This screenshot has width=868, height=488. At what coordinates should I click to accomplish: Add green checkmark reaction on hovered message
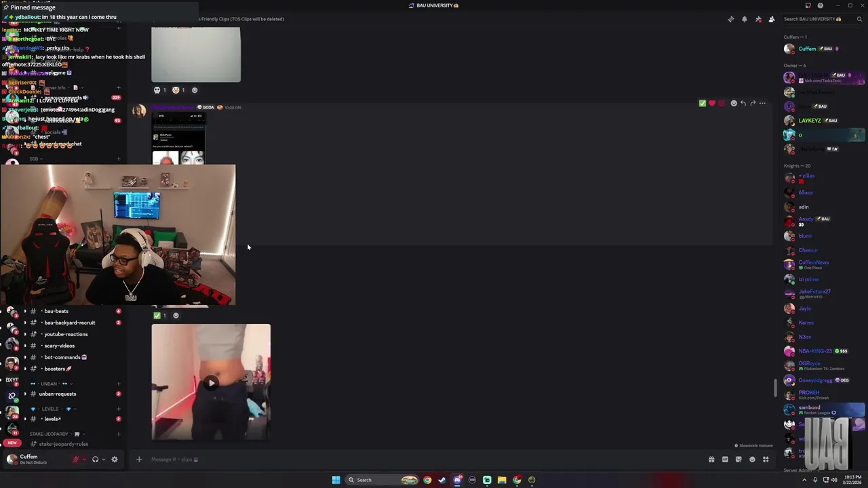click(x=703, y=103)
